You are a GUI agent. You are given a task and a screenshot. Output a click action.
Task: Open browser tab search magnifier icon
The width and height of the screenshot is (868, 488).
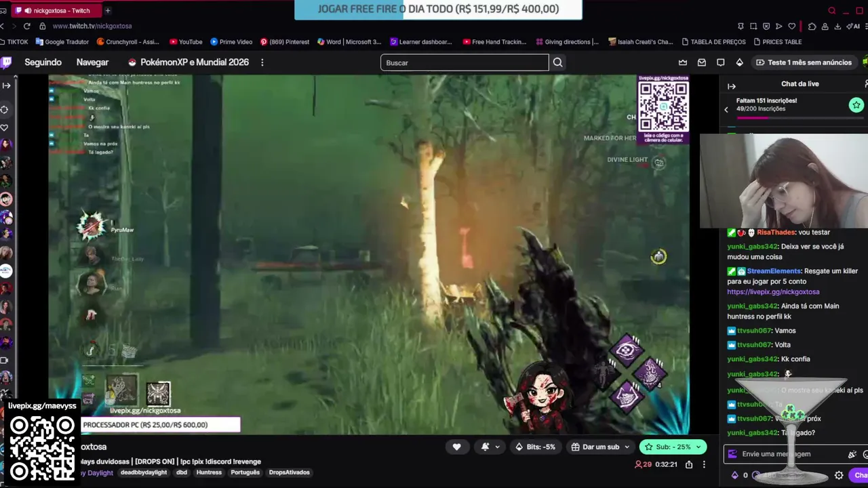(832, 10)
